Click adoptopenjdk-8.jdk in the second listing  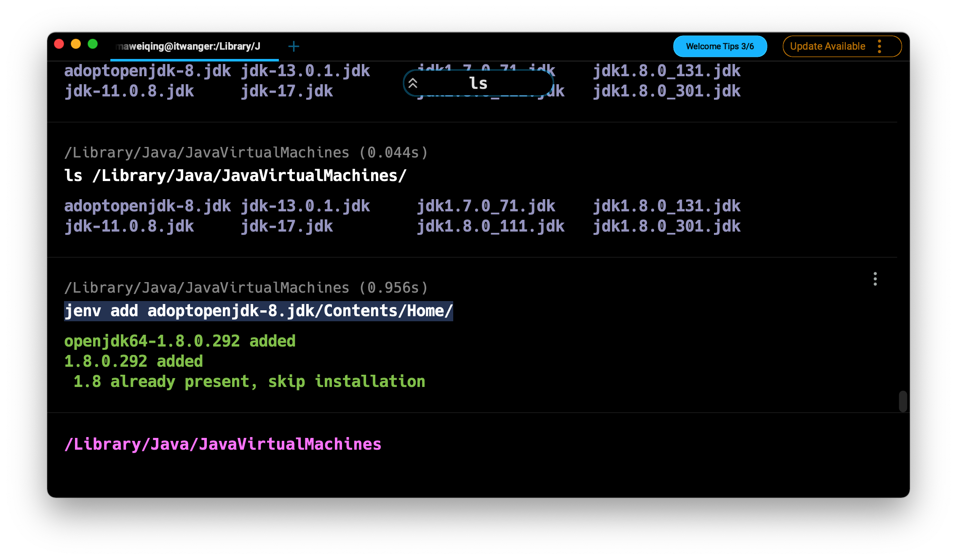pyautogui.click(x=147, y=206)
